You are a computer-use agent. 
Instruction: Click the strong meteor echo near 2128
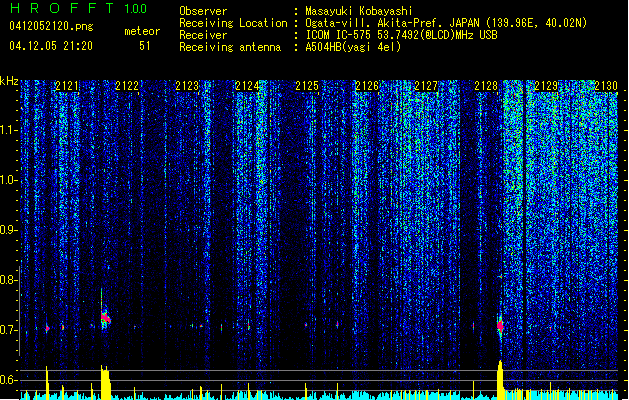[500, 326]
